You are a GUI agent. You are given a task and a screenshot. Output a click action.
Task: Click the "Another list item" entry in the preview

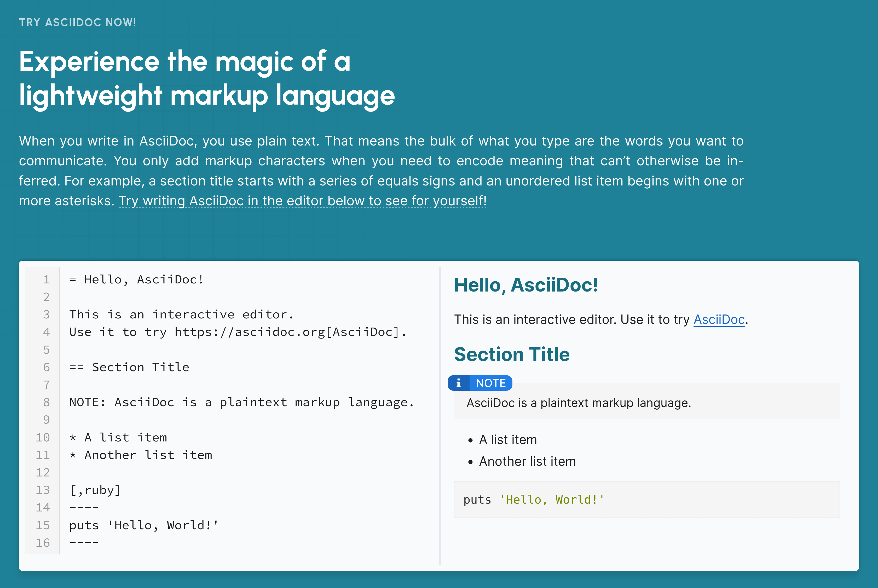527,461
